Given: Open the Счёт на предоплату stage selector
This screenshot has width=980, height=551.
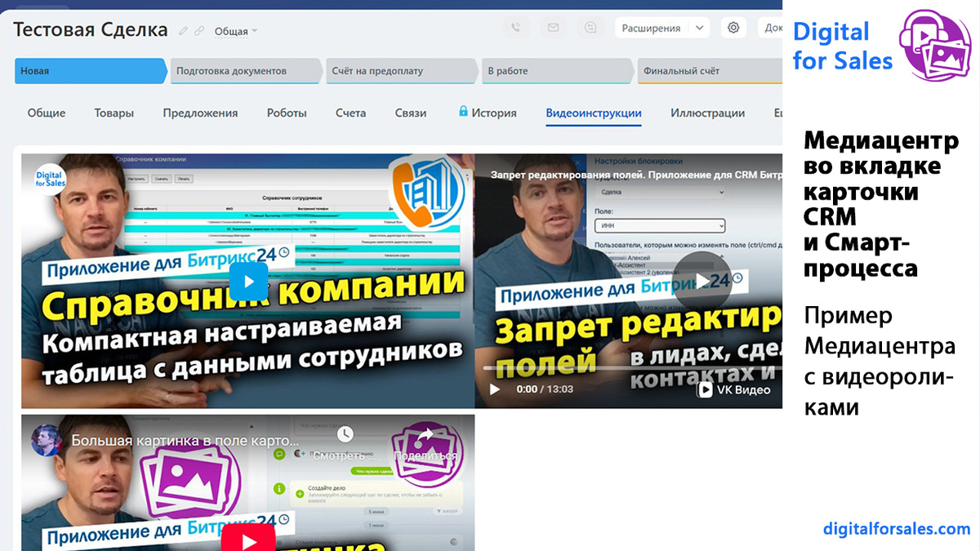Looking at the screenshot, I should click(400, 71).
